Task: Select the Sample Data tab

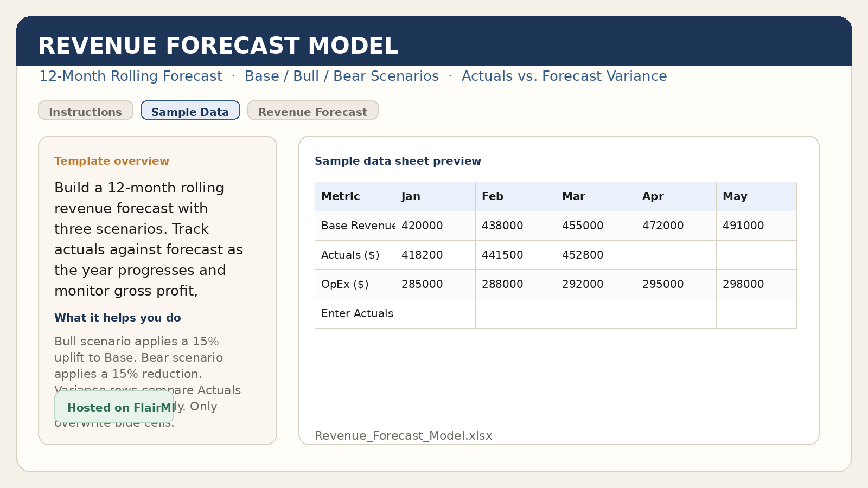Action: coord(190,111)
